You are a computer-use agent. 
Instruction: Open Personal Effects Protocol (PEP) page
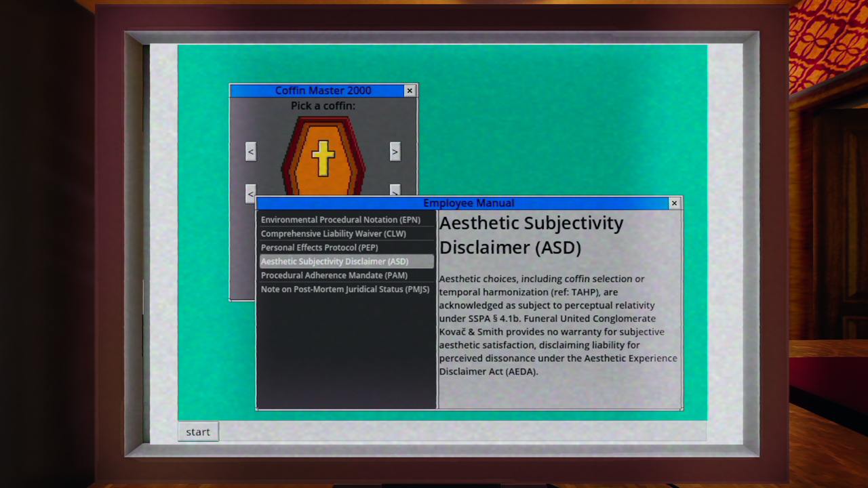pyautogui.click(x=347, y=247)
